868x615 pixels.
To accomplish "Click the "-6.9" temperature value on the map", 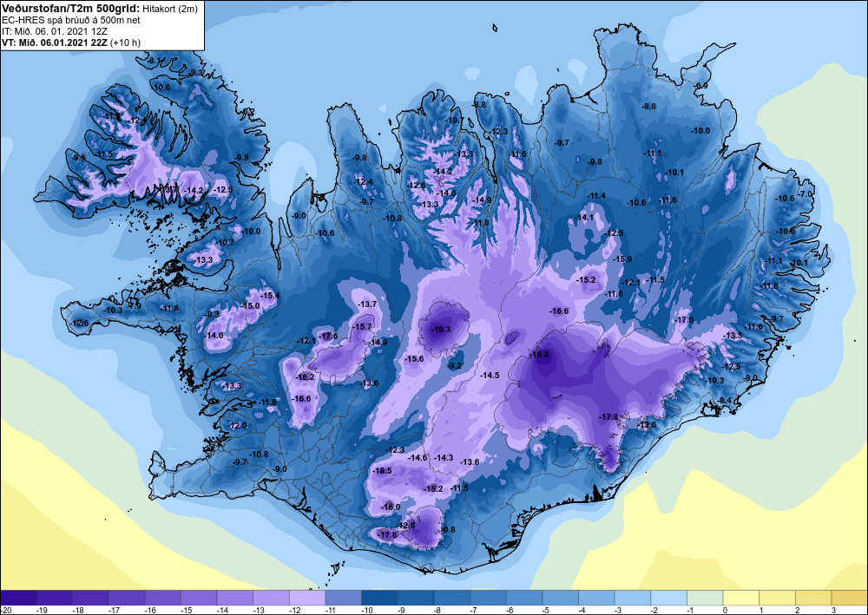I will [x=701, y=85].
